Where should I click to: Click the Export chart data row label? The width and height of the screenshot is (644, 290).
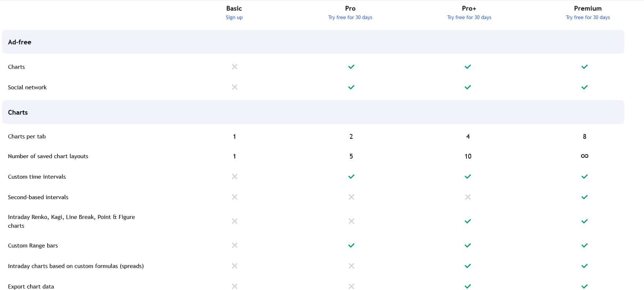click(x=31, y=286)
